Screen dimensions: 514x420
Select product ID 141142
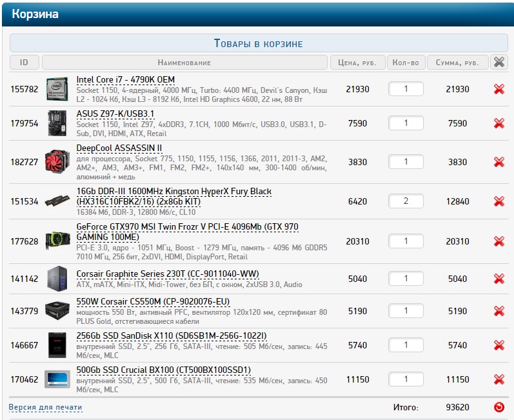(x=25, y=279)
